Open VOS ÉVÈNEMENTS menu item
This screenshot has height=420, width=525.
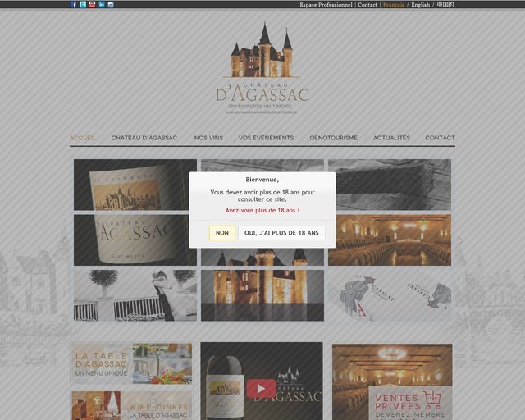coord(266,138)
